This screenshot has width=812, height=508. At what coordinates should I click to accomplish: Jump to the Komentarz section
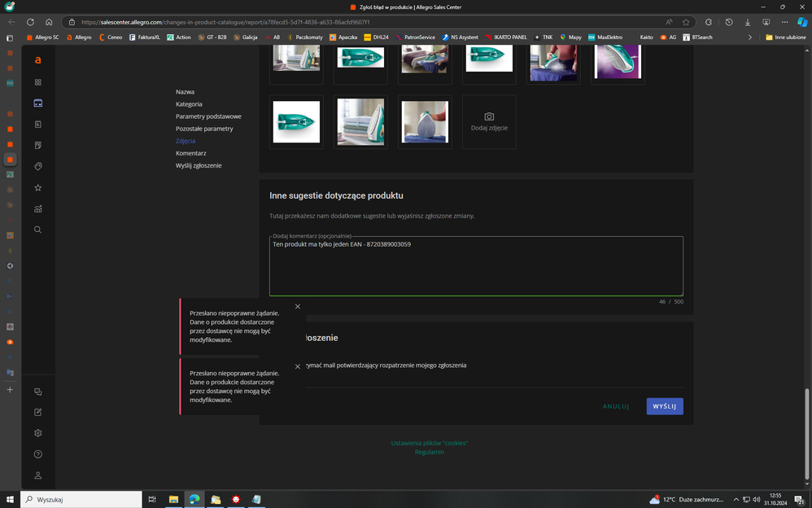(x=190, y=153)
